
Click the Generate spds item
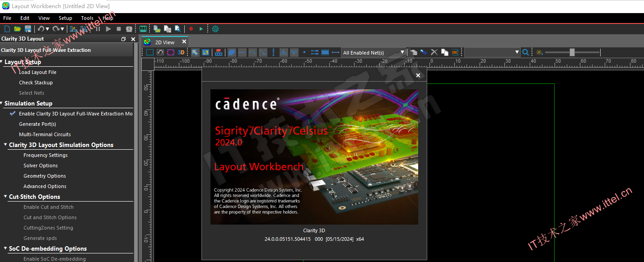[x=40, y=238]
